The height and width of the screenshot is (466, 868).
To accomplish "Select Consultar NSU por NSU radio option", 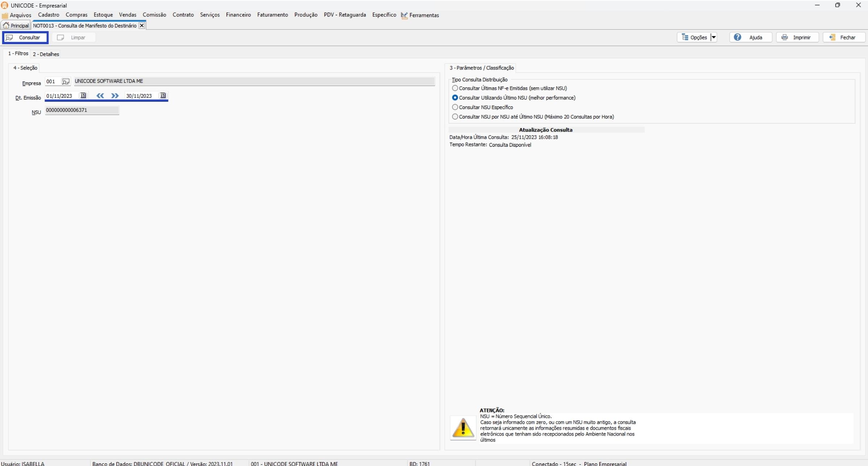I will pos(455,117).
